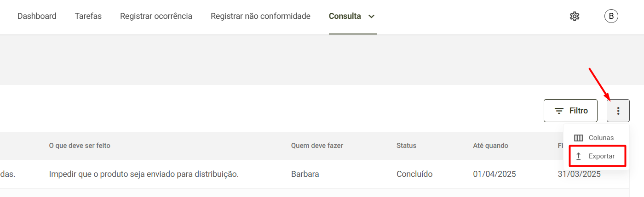
Task: Click the three-dot more options button
Action: click(618, 111)
